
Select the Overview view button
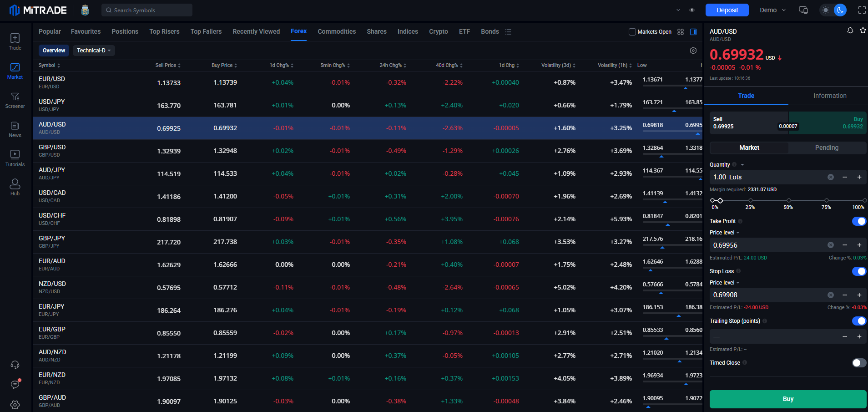[54, 51]
